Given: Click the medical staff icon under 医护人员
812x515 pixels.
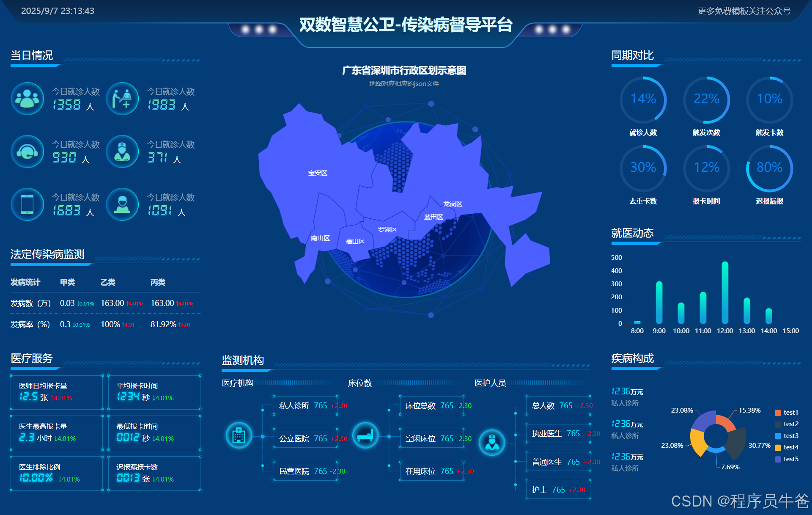Looking at the screenshot, I should [x=492, y=443].
